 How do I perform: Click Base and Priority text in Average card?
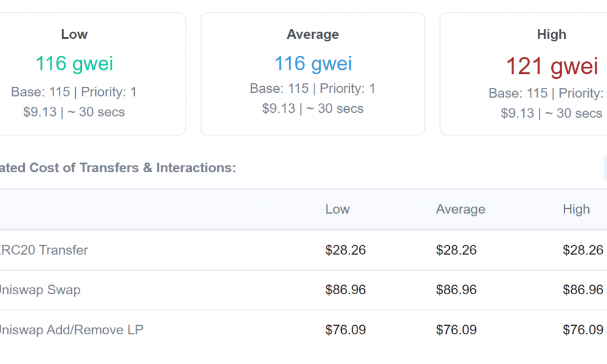tap(313, 89)
